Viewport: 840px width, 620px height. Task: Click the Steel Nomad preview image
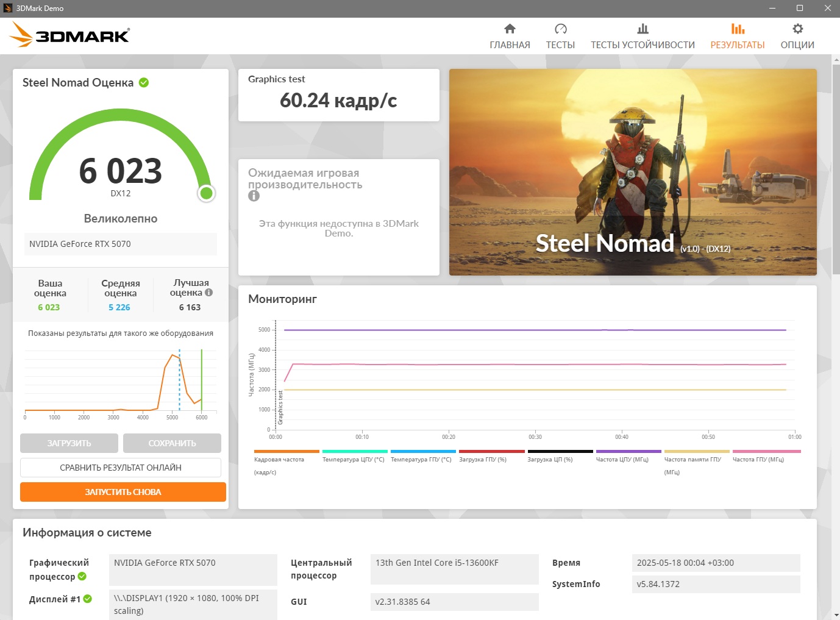pyautogui.click(x=633, y=172)
